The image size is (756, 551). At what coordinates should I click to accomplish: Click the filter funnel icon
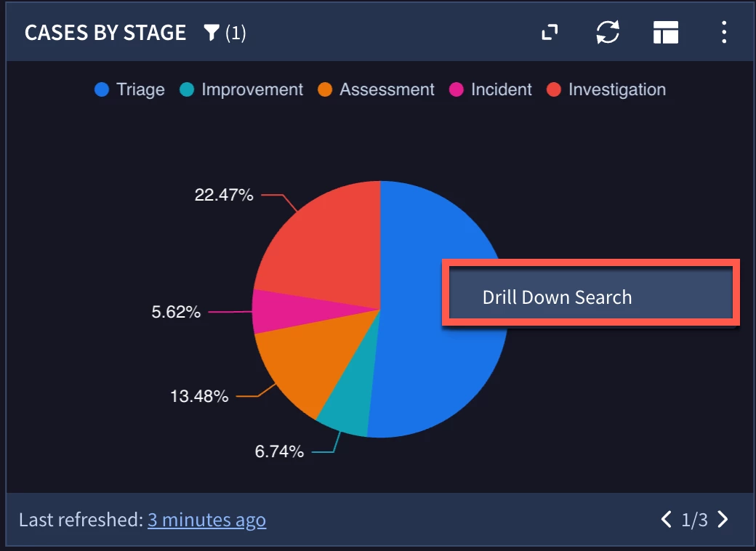[x=212, y=33]
